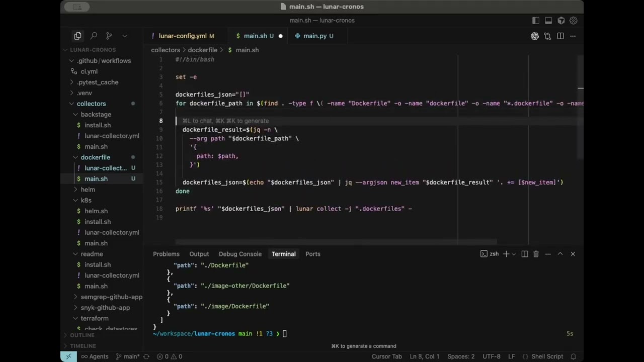
Task: Open the Explorer view icon
Action: [x=77, y=36]
